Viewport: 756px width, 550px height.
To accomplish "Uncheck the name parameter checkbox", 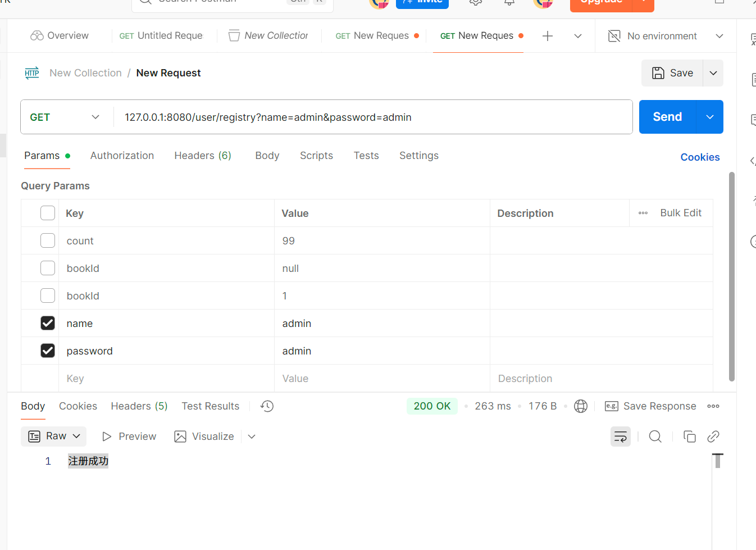I will click(48, 323).
